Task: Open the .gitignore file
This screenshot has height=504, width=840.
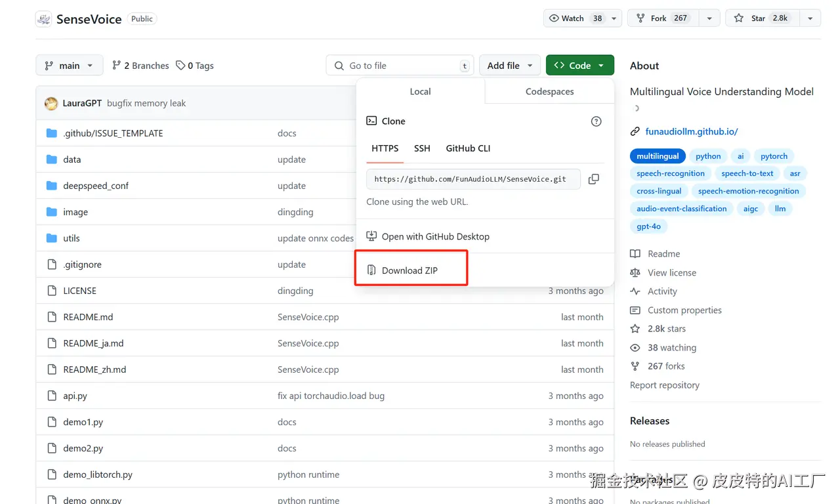Action: 82,264
